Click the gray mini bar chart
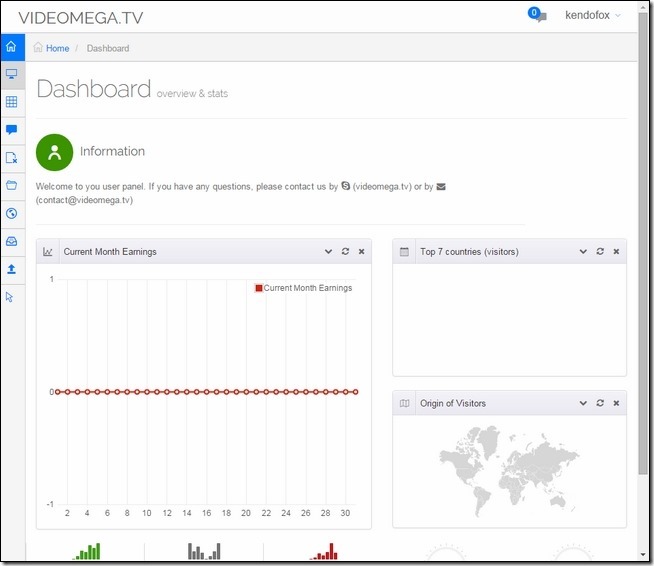The width and height of the screenshot is (654, 566). point(204,551)
